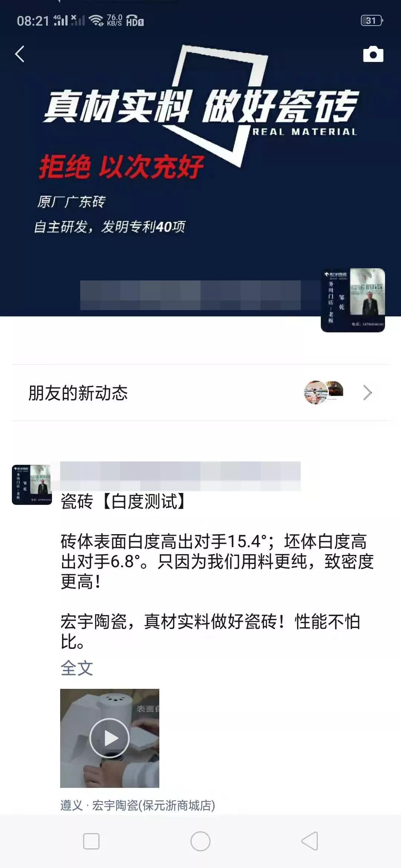Tap the Android recent apps square button
This screenshot has height=868, width=401.
click(x=91, y=841)
